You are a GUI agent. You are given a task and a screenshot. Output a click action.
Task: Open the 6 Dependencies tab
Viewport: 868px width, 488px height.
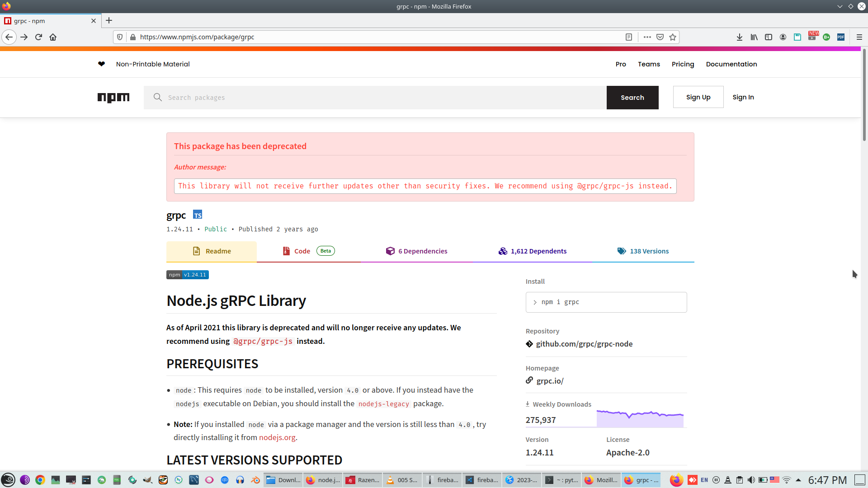click(x=417, y=251)
